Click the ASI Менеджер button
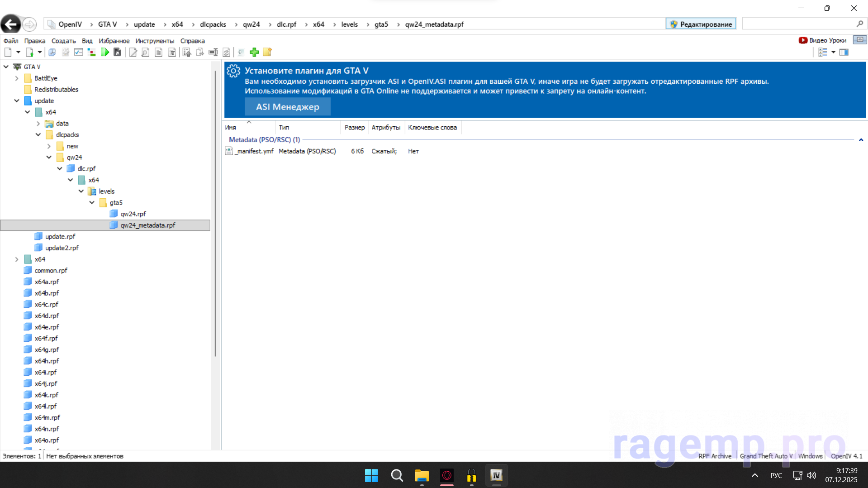This screenshot has height=488, width=868. pos(288,107)
